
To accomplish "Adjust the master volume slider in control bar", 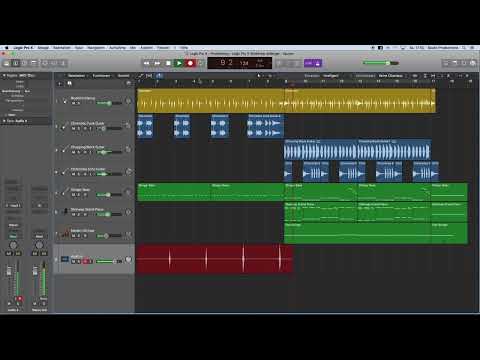I will click(380, 63).
